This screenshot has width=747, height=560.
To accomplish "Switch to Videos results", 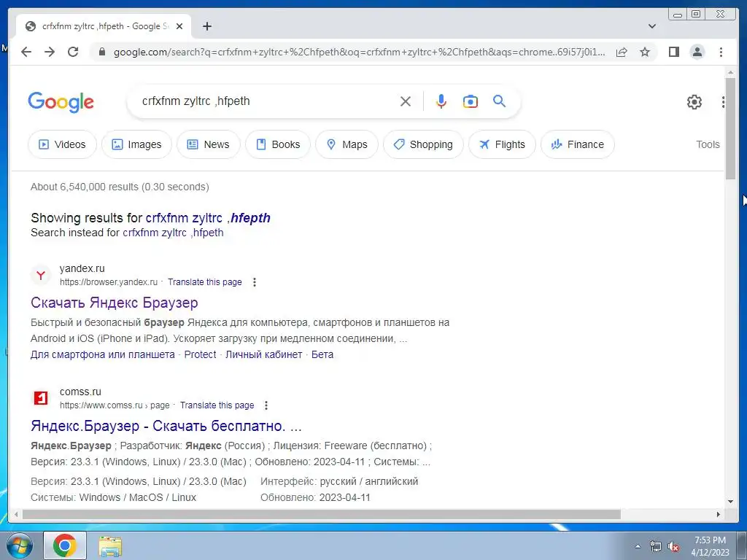I will [62, 144].
